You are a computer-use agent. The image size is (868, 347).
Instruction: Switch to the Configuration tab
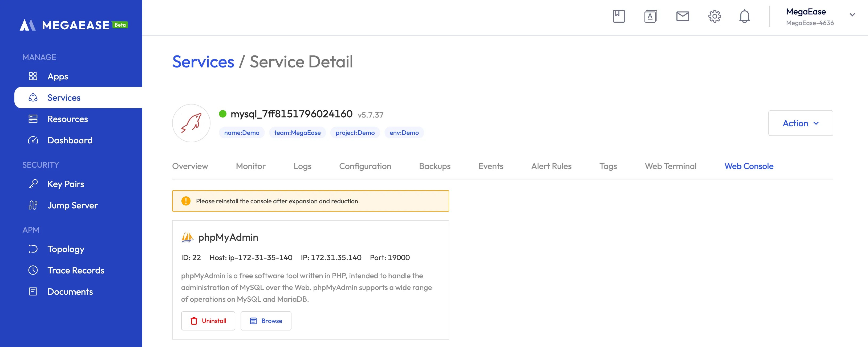pos(365,166)
